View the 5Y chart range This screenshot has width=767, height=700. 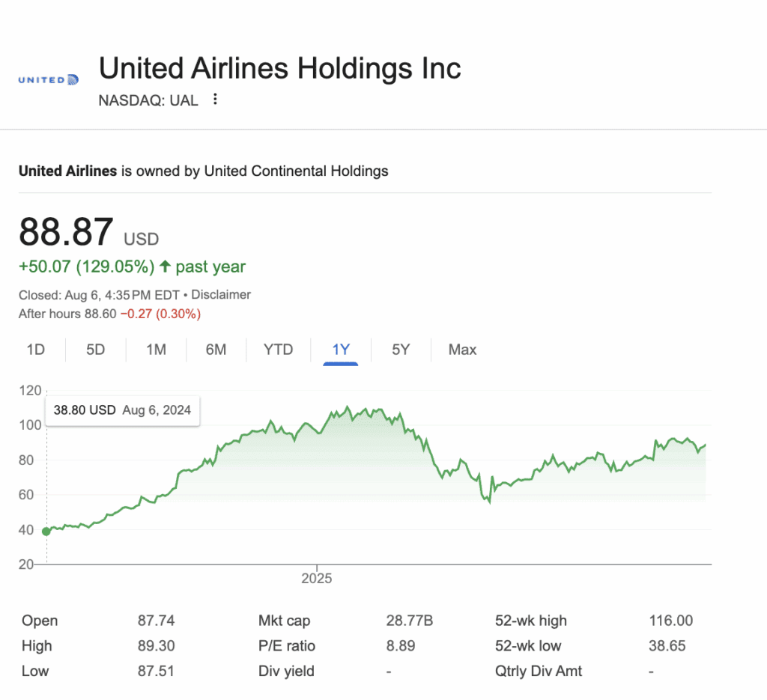coord(401,350)
